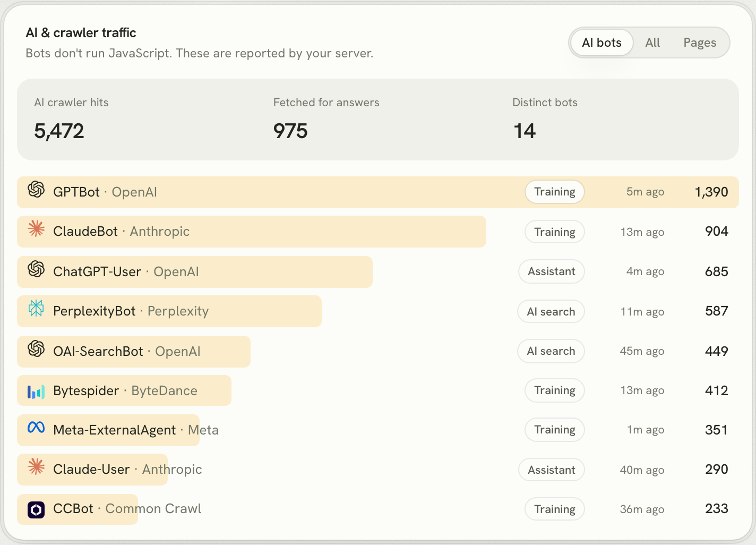Click the 1,390 hit count for GPTBot
The image size is (756, 545).
(x=711, y=192)
